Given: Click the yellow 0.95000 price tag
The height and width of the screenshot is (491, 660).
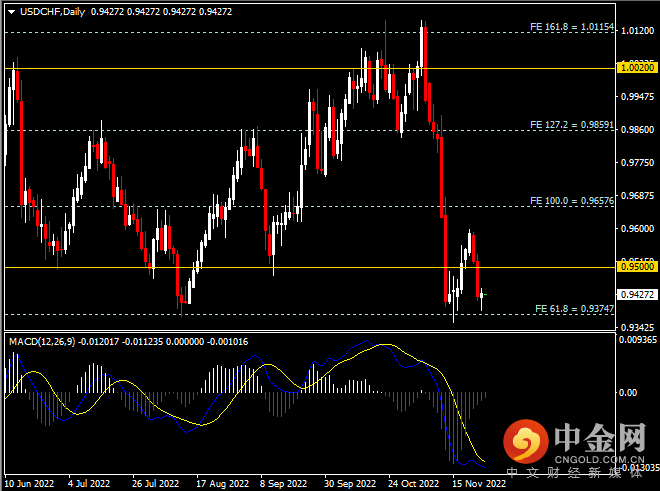Looking at the screenshot, I should click(636, 267).
